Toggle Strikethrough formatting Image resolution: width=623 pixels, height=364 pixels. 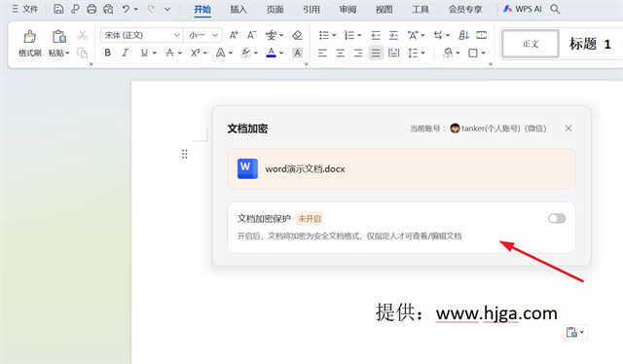(x=169, y=53)
